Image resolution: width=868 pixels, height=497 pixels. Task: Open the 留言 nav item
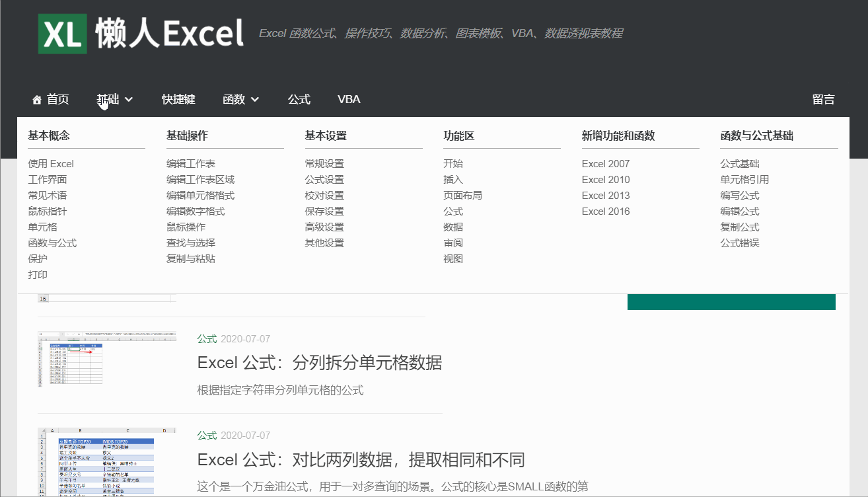click(x=824, y=99)
